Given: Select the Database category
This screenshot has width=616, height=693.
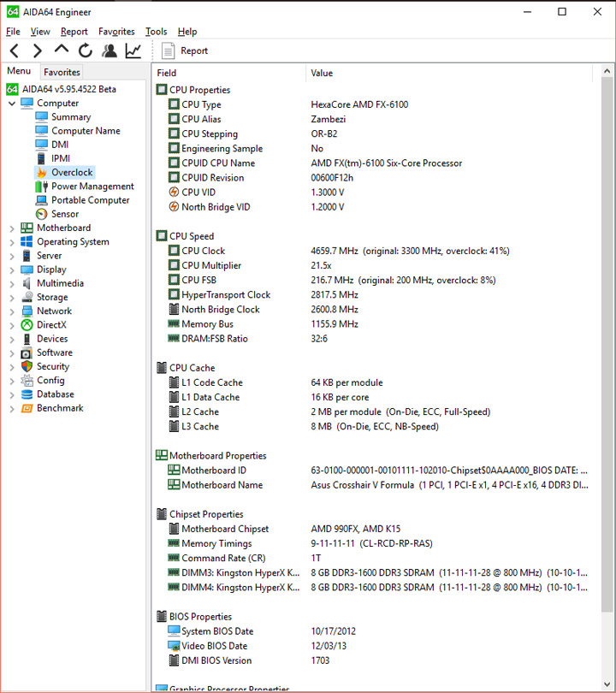Looking at the screenshot, I should coord(56,394).
